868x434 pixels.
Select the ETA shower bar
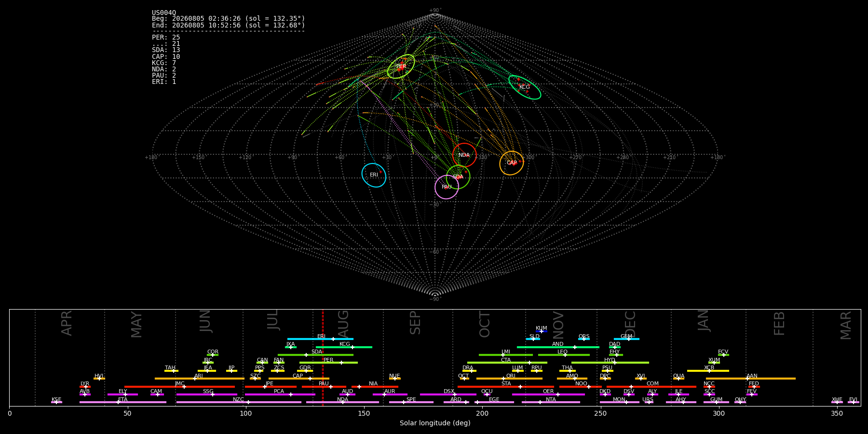[x=123, y=402]
